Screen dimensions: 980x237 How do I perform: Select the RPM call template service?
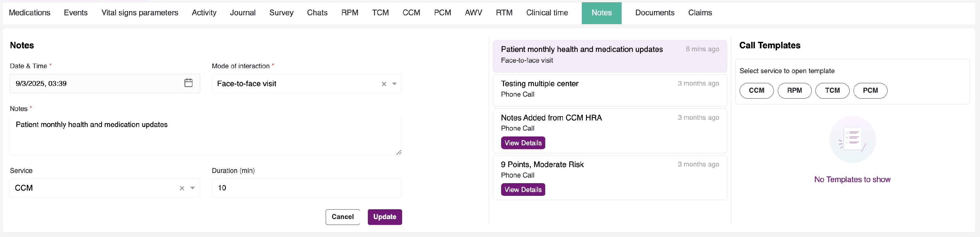coord(794,90)
